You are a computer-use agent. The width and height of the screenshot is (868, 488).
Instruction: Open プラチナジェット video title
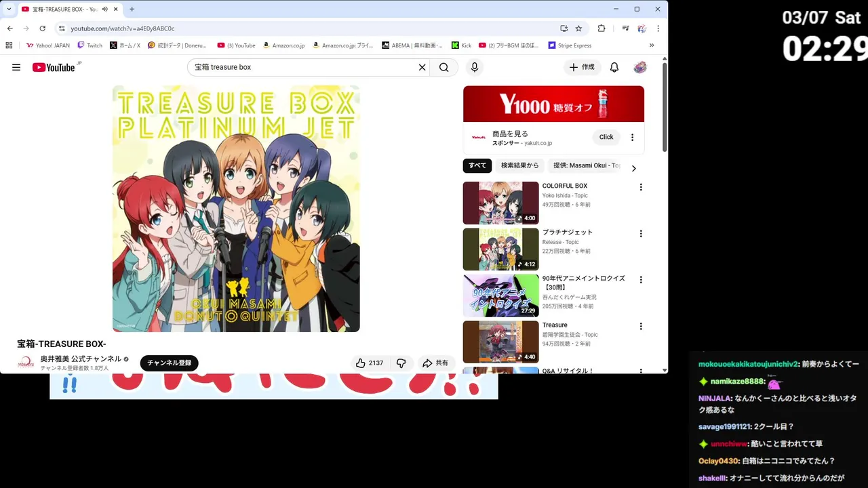point(568,232)
